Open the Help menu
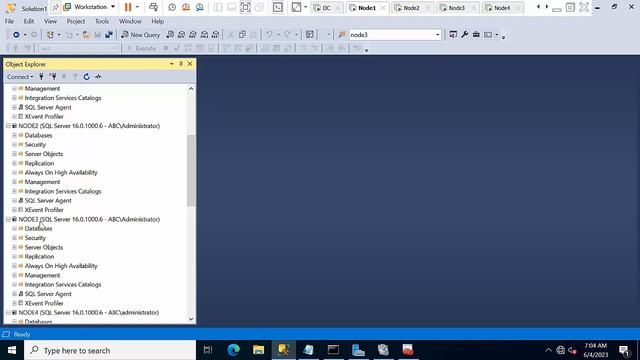Image resolution: width=640 pixels, height=360 pixels. pyautogui.click(x=158, y=21)
